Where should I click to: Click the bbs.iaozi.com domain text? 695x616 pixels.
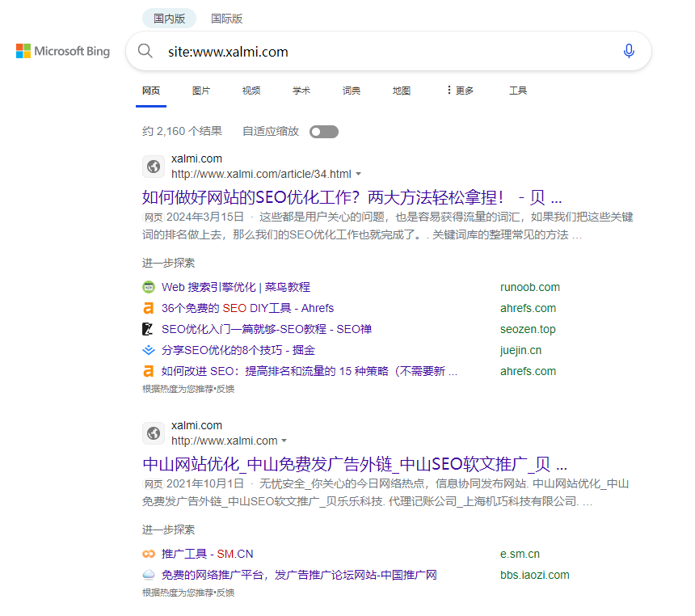534,576
